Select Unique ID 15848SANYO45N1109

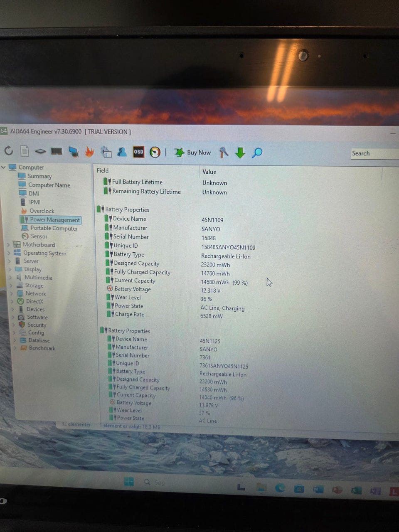[x=228, y=247]
